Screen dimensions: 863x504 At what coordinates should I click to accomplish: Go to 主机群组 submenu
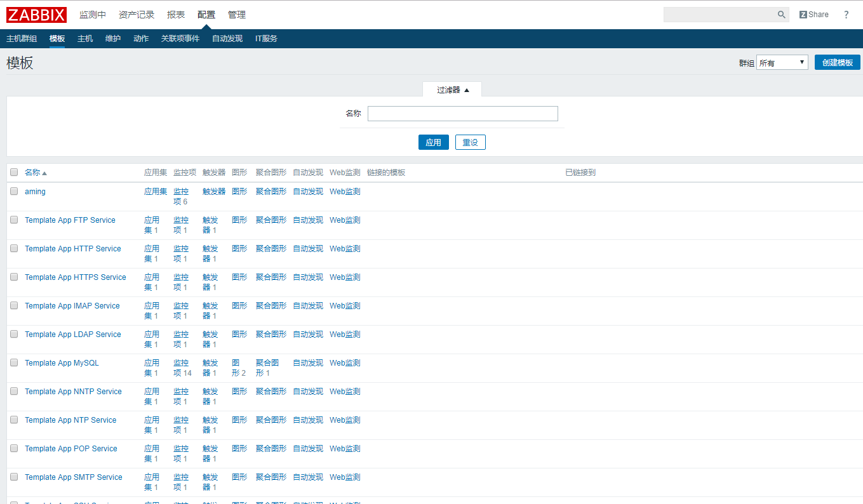pos(22,39)
